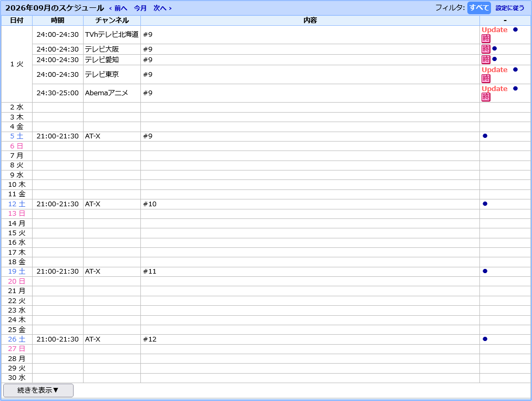Click the date 12 土
532x401 pixels.
[17, 204]
